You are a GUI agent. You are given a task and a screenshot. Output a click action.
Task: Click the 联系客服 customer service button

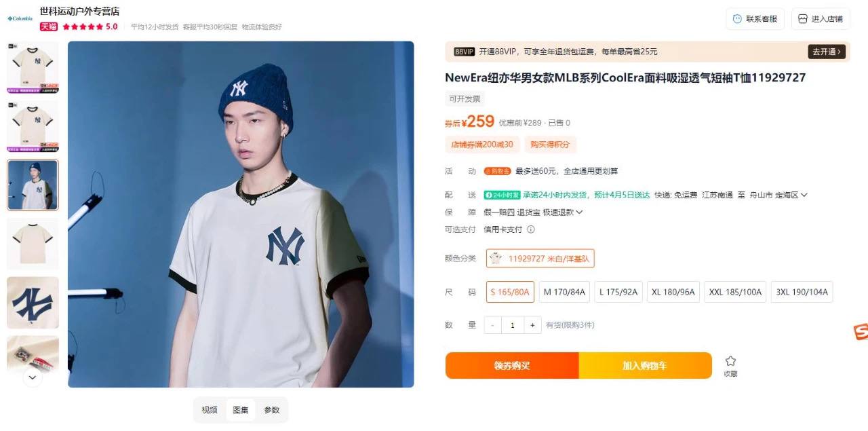tap(755, 19)
